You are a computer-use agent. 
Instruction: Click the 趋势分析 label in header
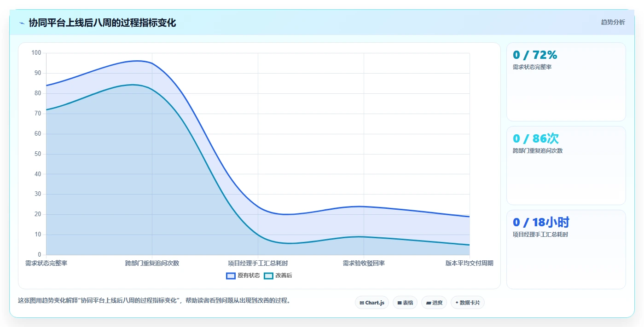coord(613,22)
